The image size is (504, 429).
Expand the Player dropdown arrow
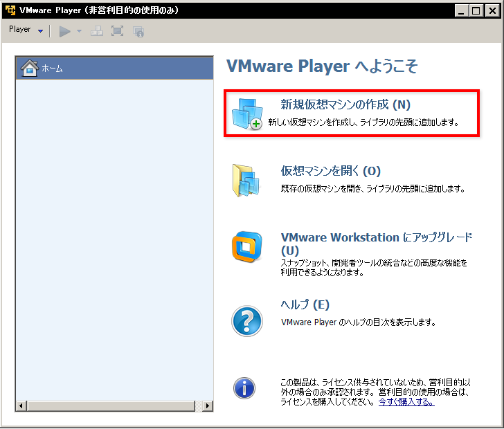pyautogui.click(x=40, y=31)
